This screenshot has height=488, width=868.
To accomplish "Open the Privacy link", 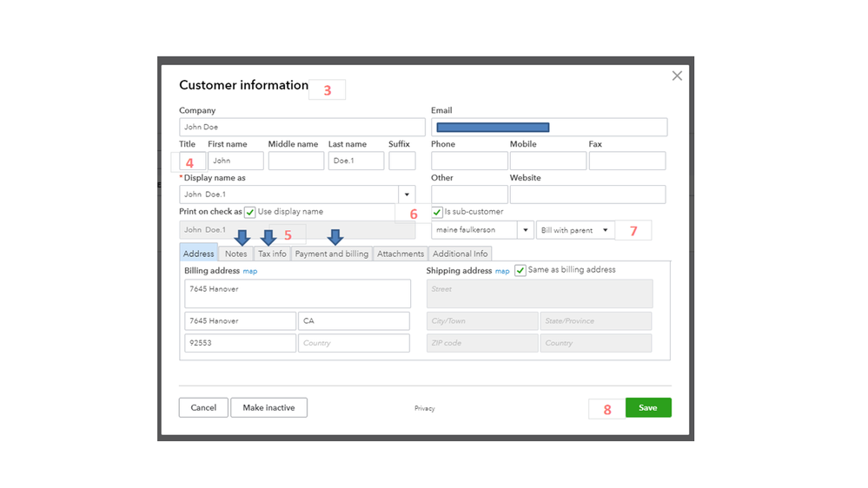I will pyautogui.click(x=425, y=408).
